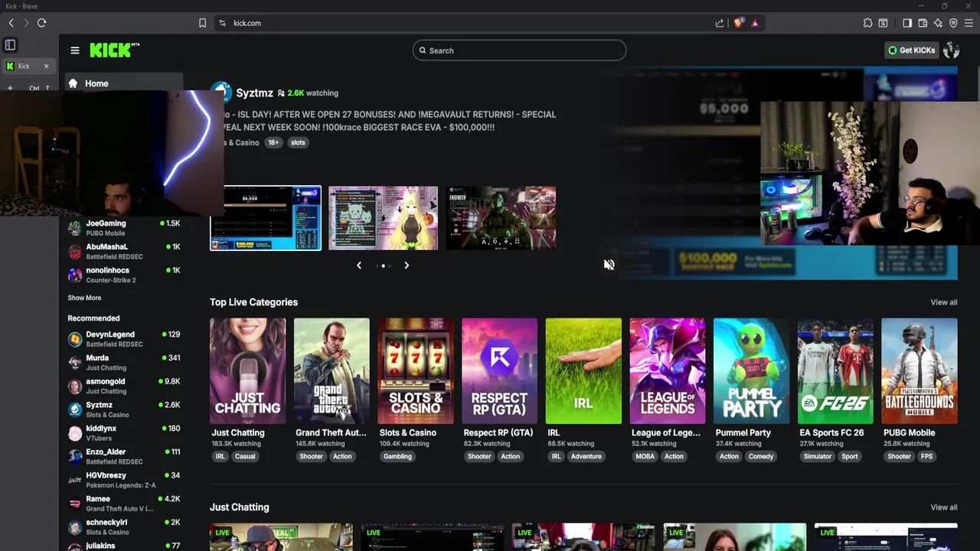Screen dimensions: 980x551
Task: Click the MOBA tag under League of Legends
Action: tap(645, 457)
